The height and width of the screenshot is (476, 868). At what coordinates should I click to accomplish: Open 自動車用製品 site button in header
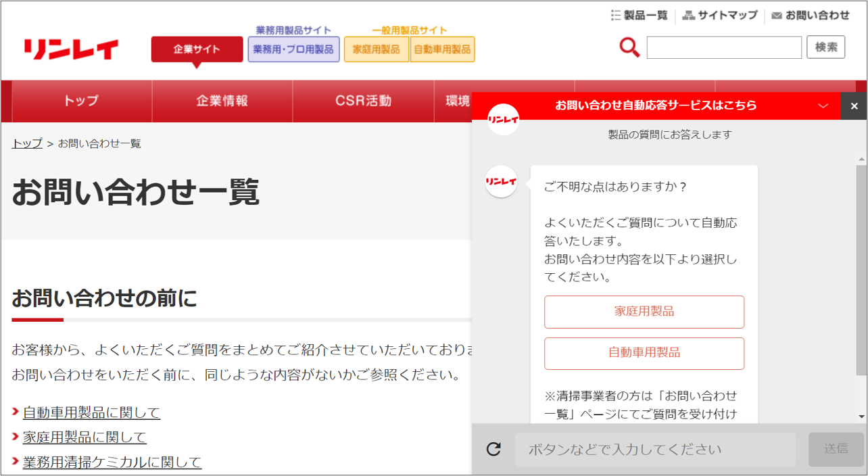pos(442,49)
